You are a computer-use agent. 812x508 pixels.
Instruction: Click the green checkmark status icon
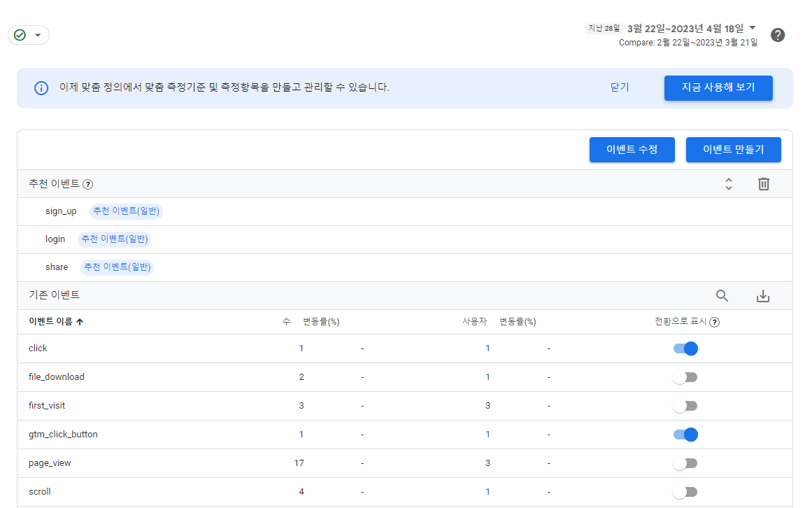pyautogui.click(x=20, y=35)
